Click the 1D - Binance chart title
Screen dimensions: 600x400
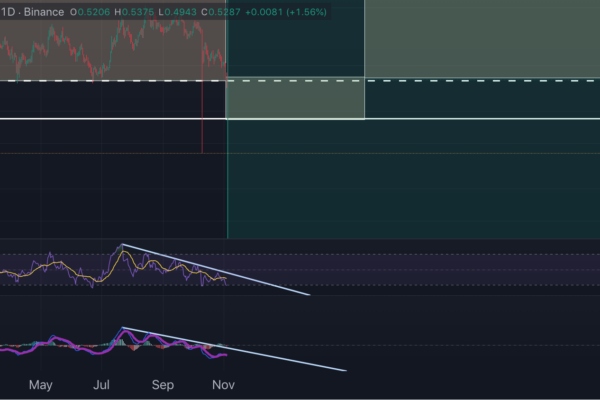click(x=33, y=11)
